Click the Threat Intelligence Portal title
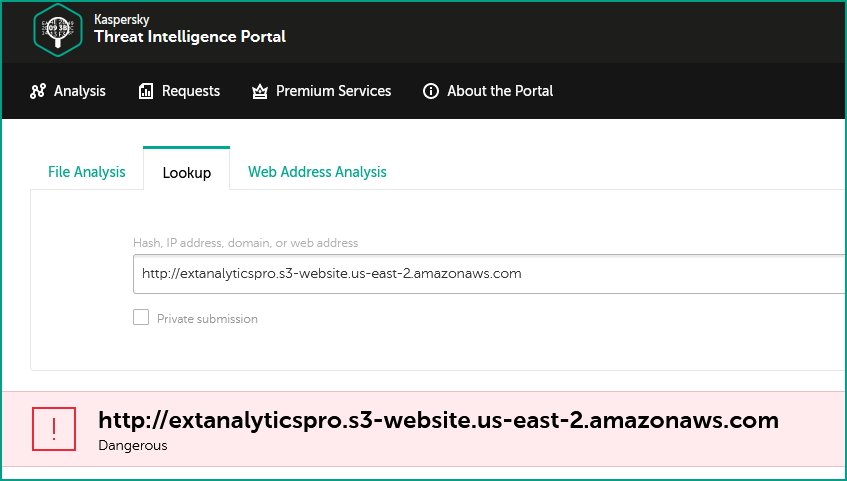This screenshot has height=481, width=847. point(190,37)
